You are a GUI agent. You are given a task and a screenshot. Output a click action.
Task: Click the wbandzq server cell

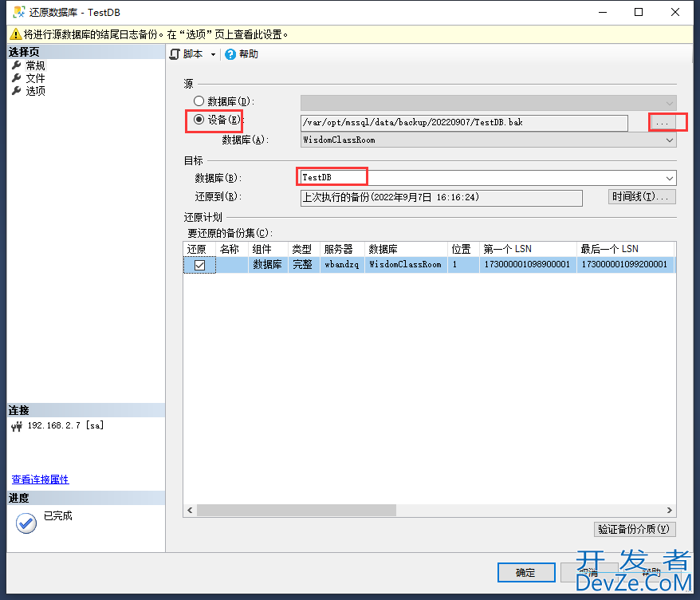coord(342,264)
